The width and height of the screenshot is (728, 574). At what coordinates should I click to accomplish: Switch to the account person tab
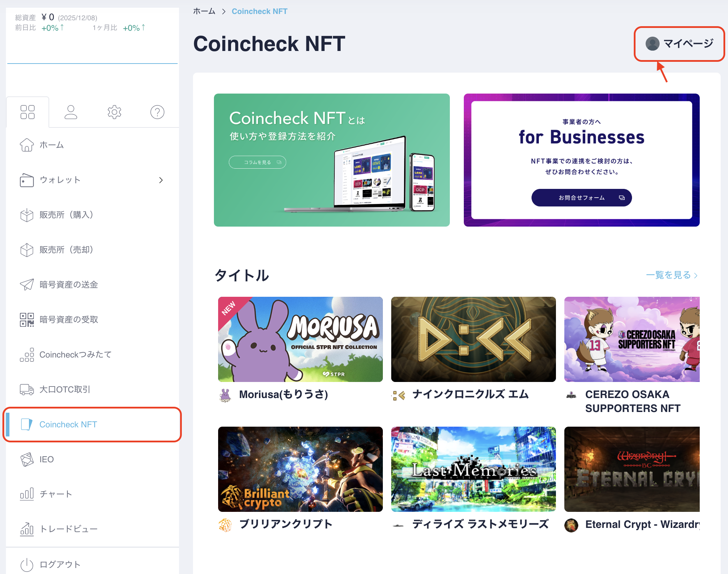(x=71, y=112)
